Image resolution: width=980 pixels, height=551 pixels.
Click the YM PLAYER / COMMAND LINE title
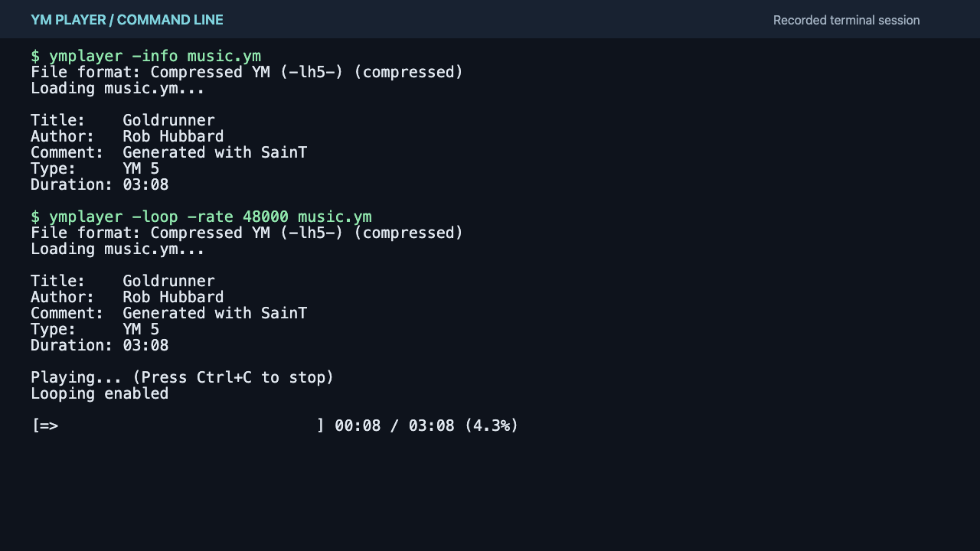point(127,20)
